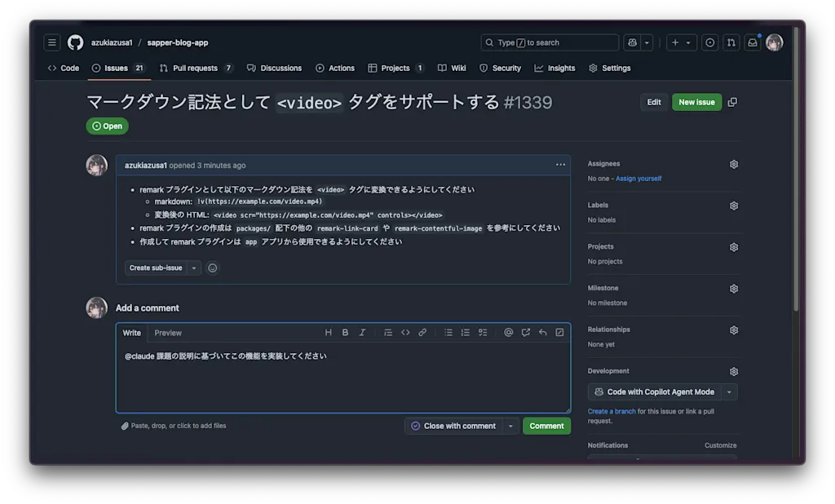Expand the Copilot Agent Mode dropdown arrow
The width and height of the screenshot is (835, 504).
point(729,392)
